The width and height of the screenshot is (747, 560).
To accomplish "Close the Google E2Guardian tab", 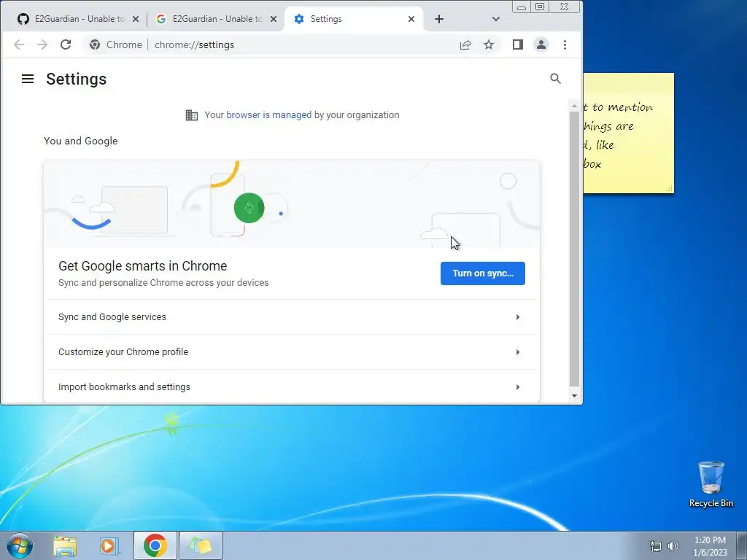I will [x=274, y=19].
